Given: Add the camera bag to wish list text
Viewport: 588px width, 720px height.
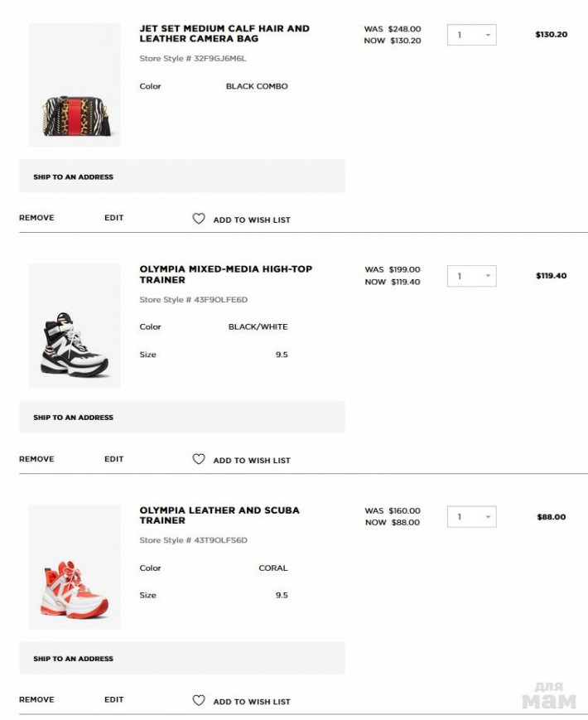Looking at the screenshot, I should (252, 220).
